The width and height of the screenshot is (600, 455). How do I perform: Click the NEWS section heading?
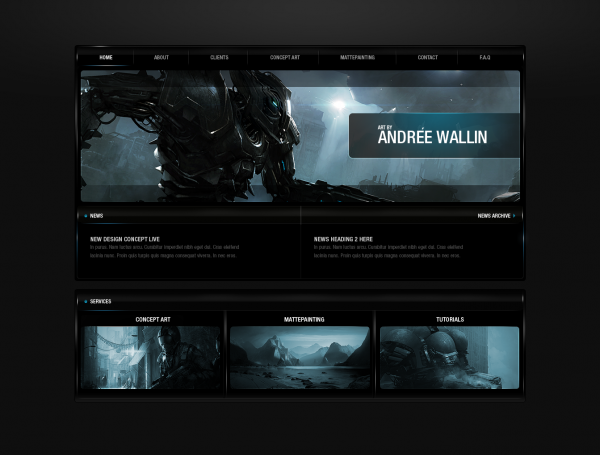[96, 216]
